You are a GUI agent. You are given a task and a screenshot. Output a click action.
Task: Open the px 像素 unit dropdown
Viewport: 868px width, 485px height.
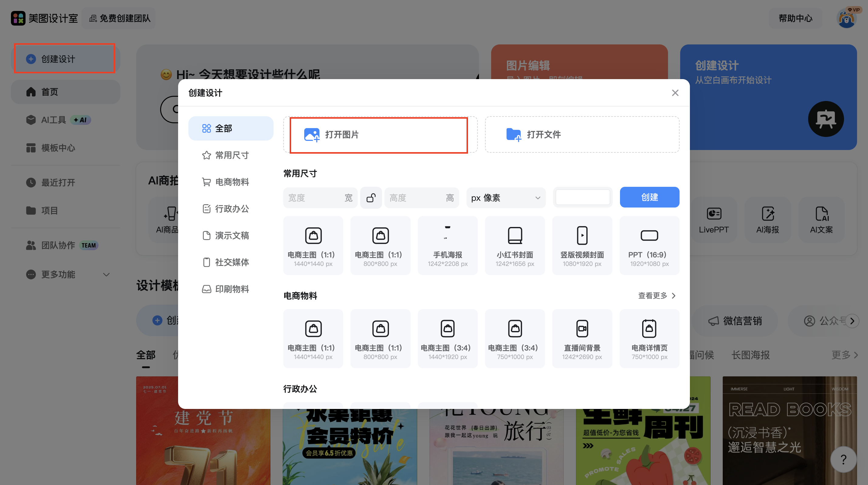(505, 198)
